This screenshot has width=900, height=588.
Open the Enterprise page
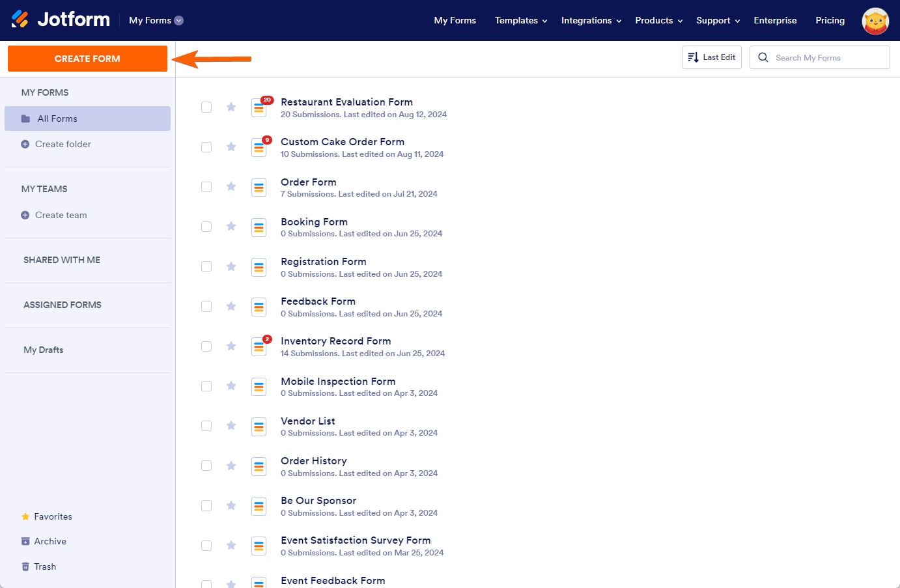click(775, 21)
